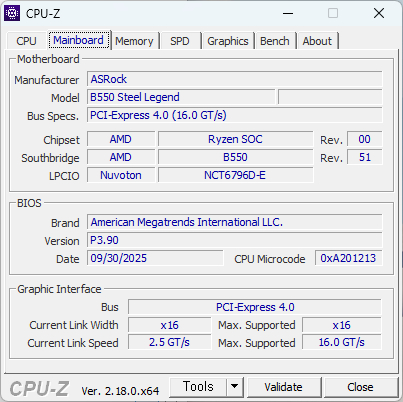This screenshot has width=403, height=402.
Task: Select the Chipset vendor AMD value
Action: coord(121,139)
